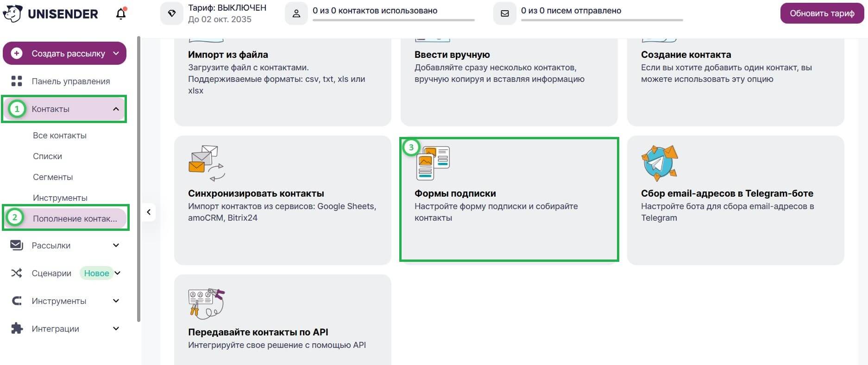The image size is (868, 365).
Task: Click the API contacts transfer icon
Action: 206,303
